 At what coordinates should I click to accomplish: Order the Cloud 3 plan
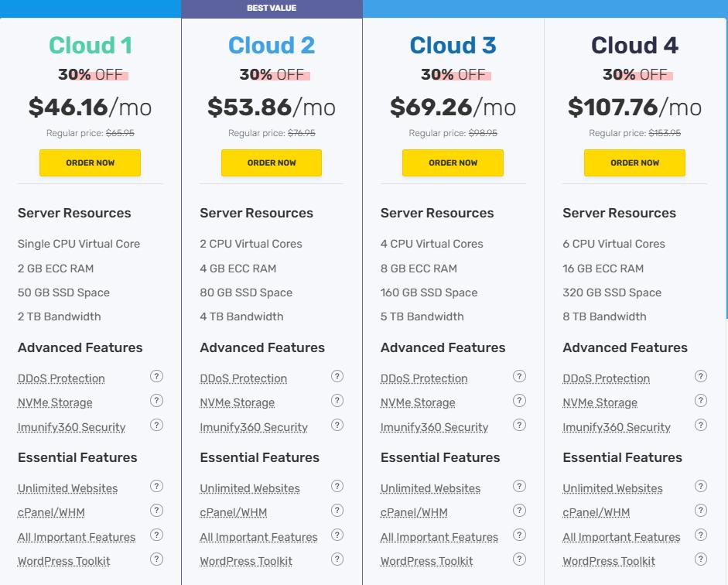[x=453, y=163]
